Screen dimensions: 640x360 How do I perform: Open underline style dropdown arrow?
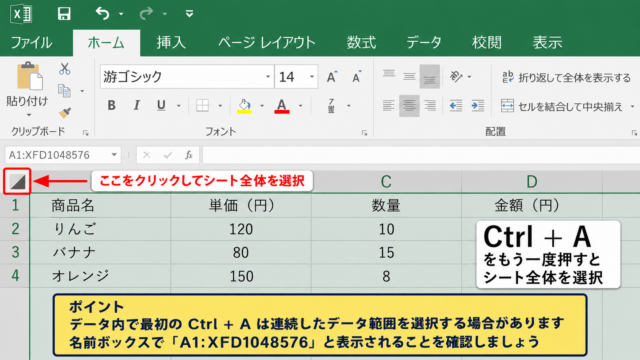[x=179, y=106]
